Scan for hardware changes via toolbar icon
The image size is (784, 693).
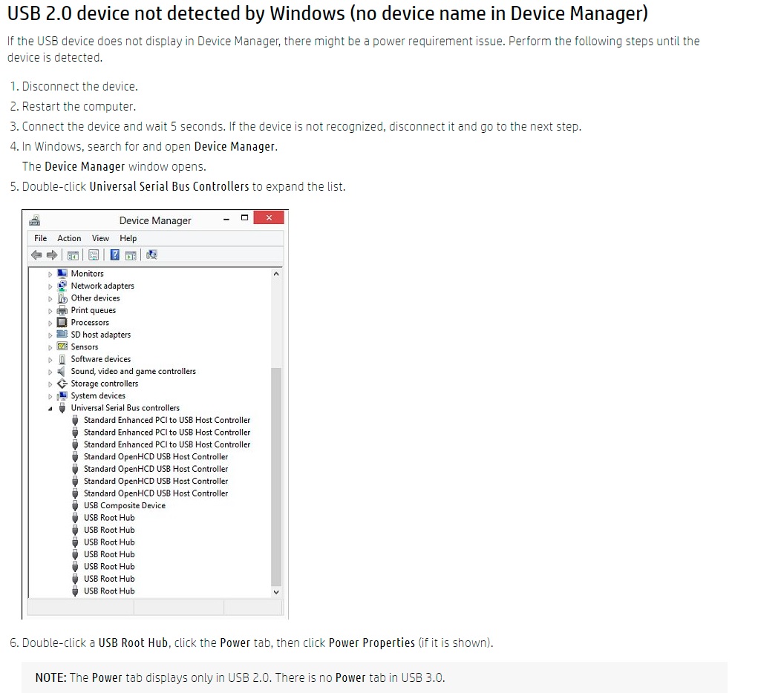(151, 254)
